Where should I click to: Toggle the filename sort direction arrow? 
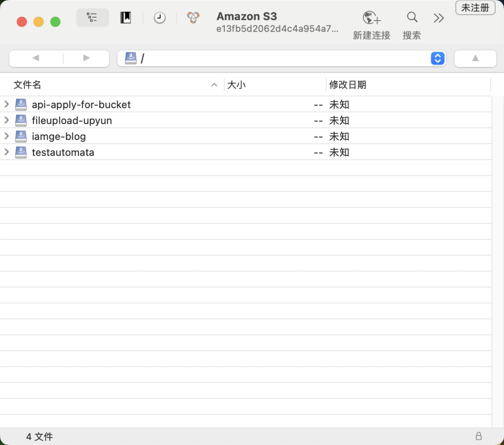[214, 85]
